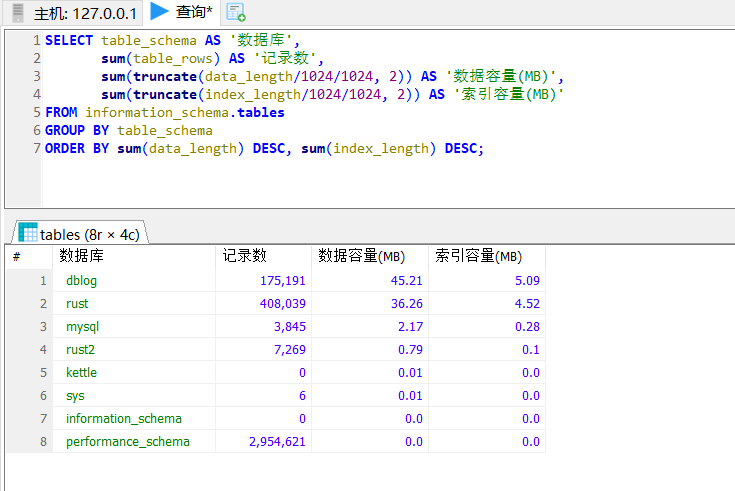Select the information_schema database cell
735x491 pixels.
pos(134,418)
